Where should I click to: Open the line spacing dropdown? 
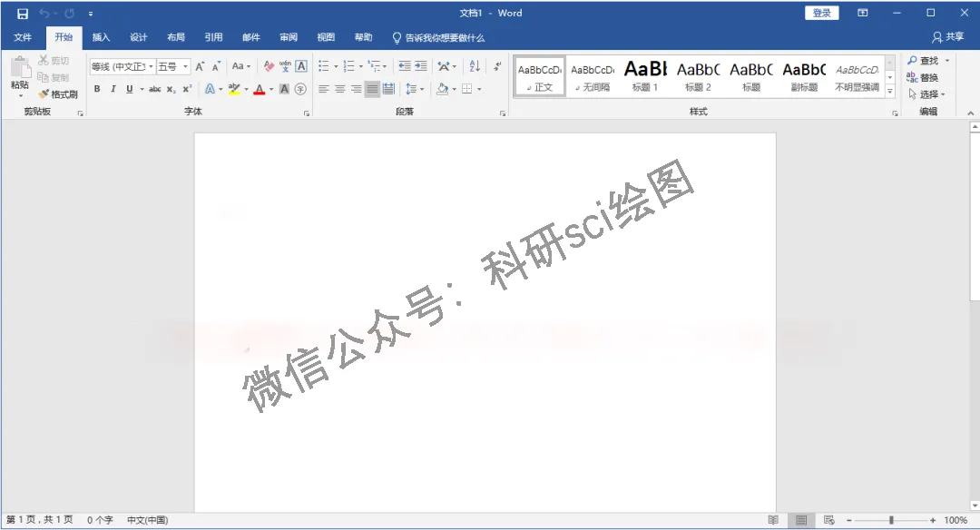pos(423,89)
